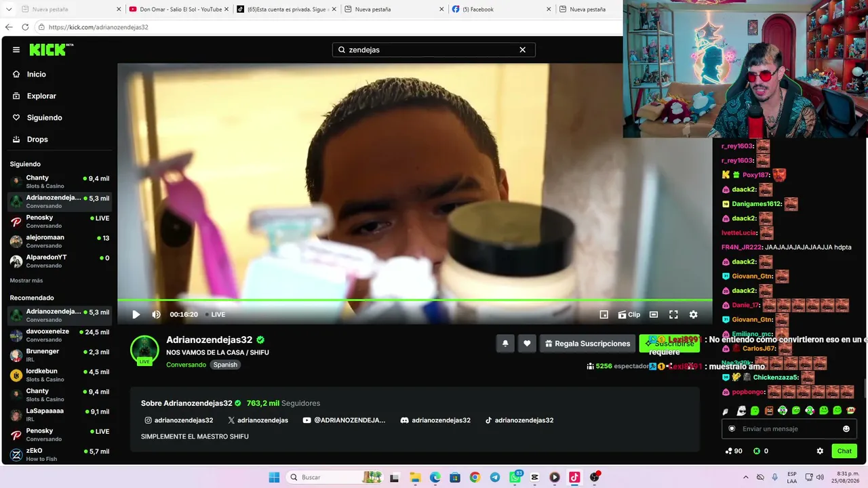868x488 pixels.
Task: Click Regala Suscripciones button
Action: pyautogui.click(x=587, y=344)
